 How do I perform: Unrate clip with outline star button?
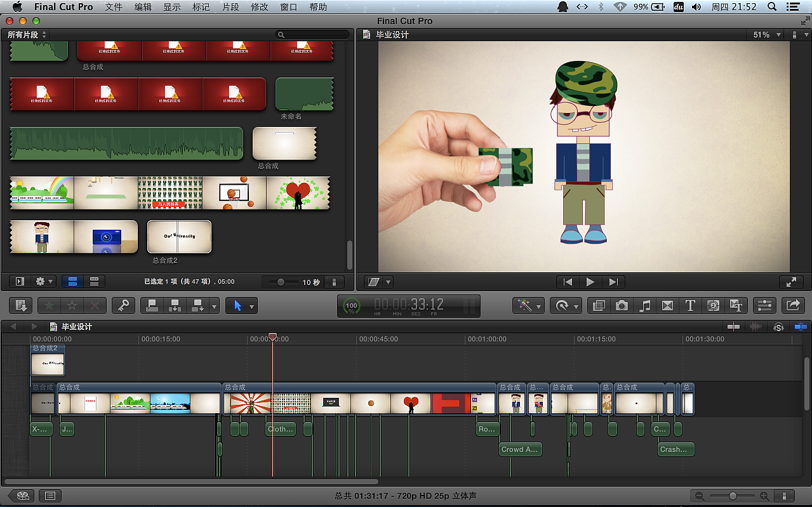click(x=72, y=305)
